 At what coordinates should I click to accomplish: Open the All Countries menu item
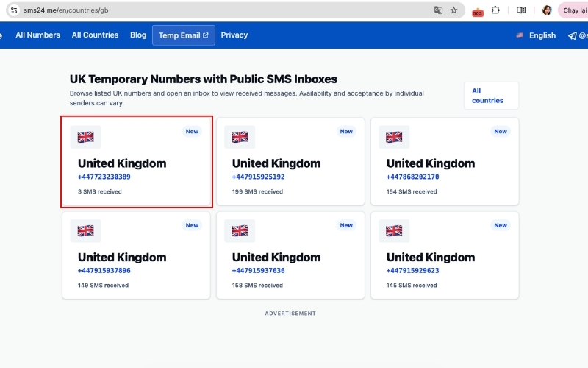click(96, 35)
